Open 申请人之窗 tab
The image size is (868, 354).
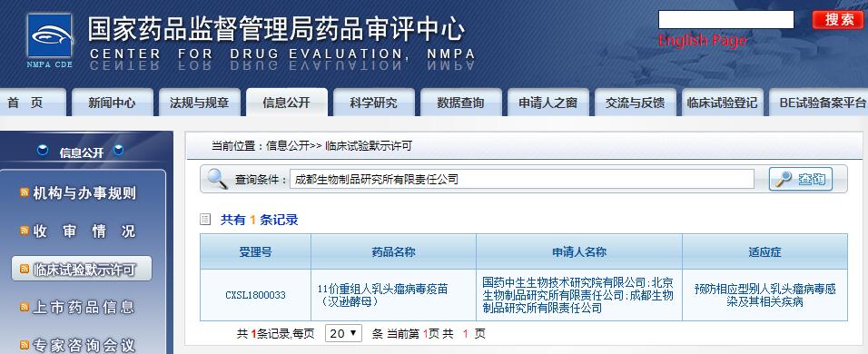(548, 103)
